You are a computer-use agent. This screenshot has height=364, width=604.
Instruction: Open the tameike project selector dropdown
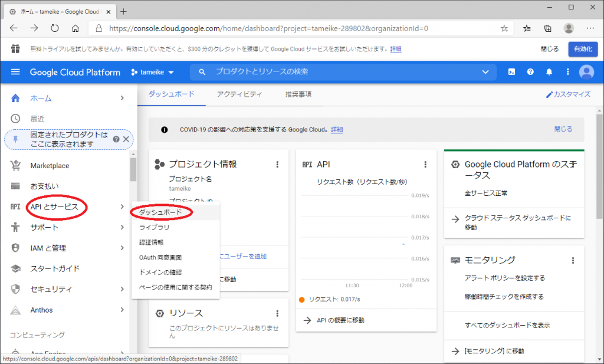(x=153, y=72)
